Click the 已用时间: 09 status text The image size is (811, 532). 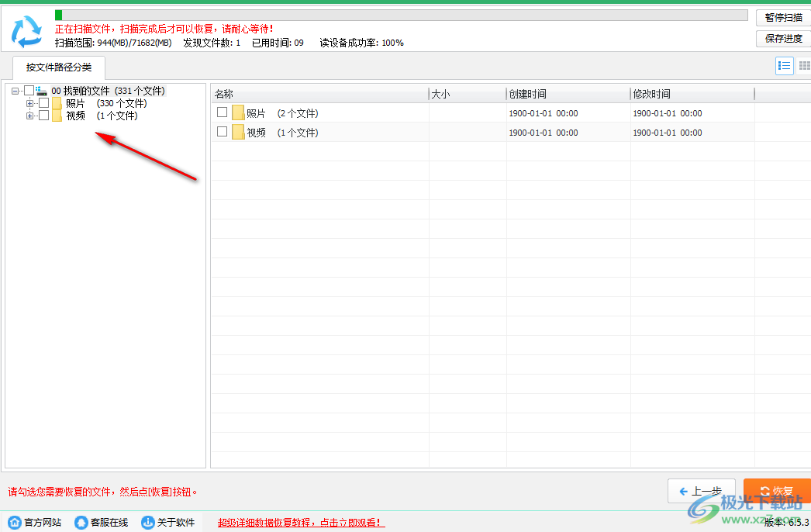(x=278, y=43)
